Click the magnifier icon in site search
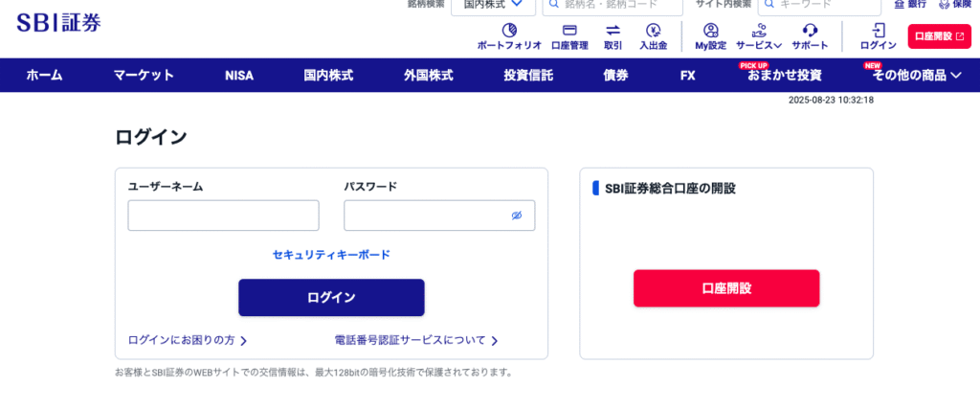The image size is (980, 410). 768,4
